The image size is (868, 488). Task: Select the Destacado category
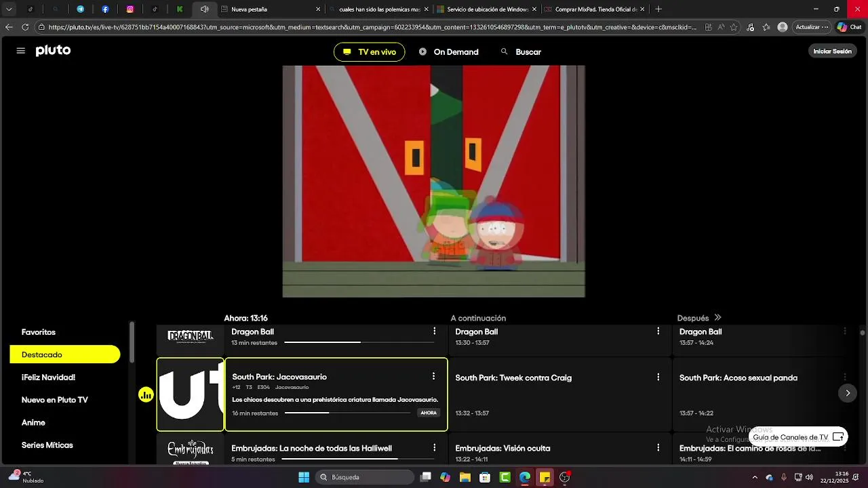click(64, 354)
